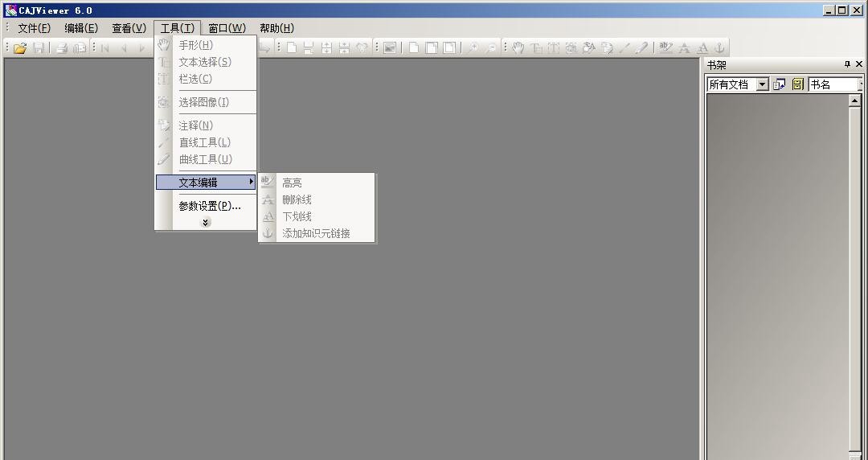The width and height of the screenshot is (868, 460).
Task: Click the open file folder icon
Action: (20, 48)
